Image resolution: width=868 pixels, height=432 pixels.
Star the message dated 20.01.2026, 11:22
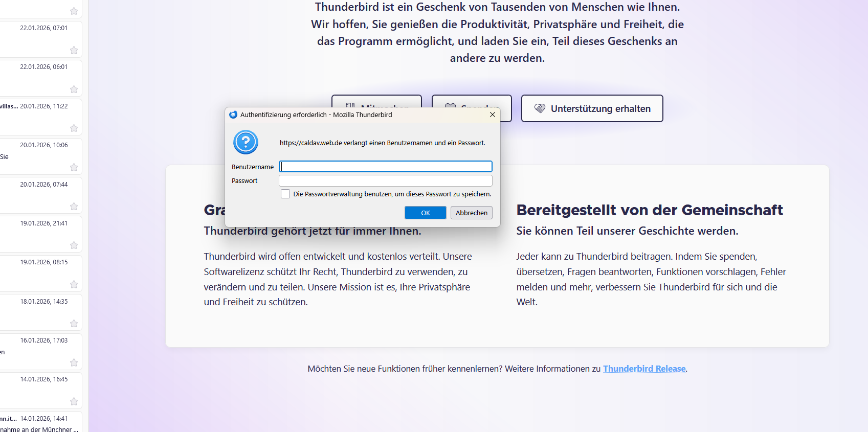pos(74,128)
